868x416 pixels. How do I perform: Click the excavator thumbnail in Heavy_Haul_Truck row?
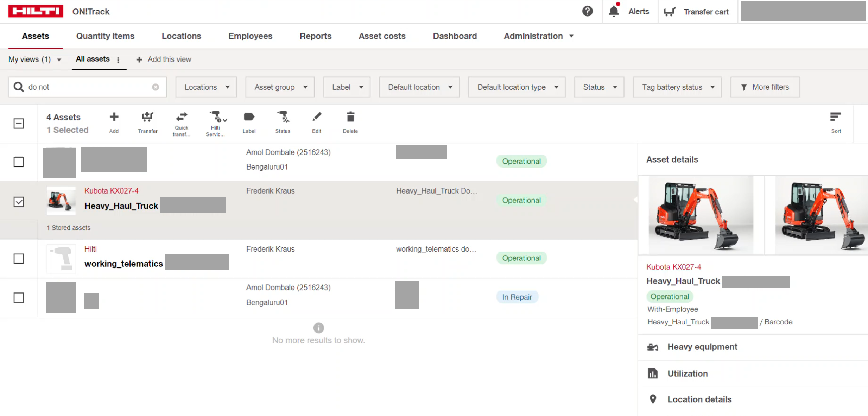[61, 201]
